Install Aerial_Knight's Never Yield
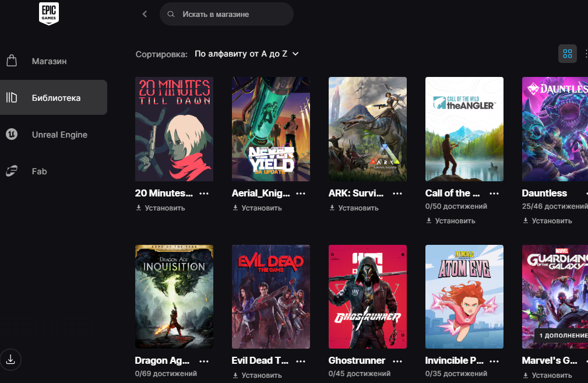 (257, 208)
